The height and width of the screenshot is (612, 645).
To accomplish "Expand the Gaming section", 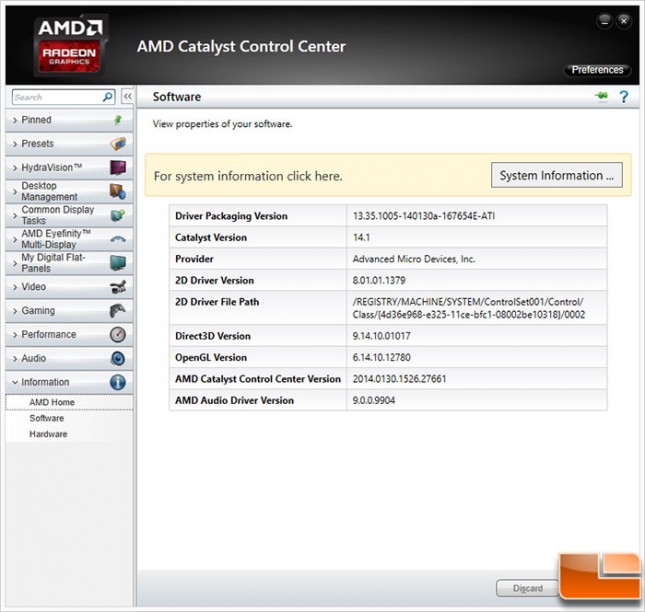I will [69, 311].
